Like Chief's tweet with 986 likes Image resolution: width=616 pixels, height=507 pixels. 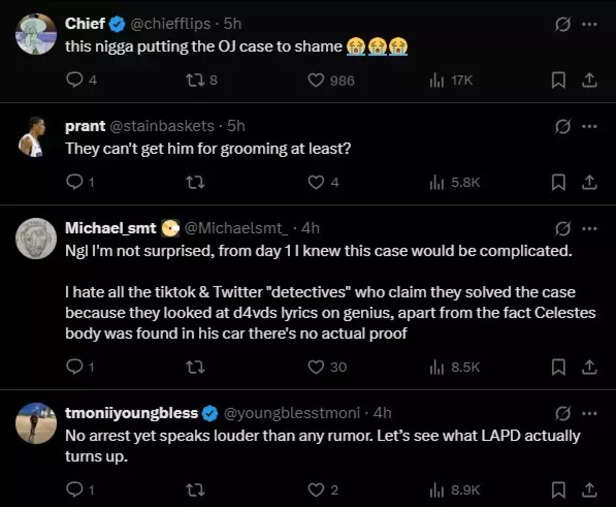pyautogui.click(x=316, y=80)
